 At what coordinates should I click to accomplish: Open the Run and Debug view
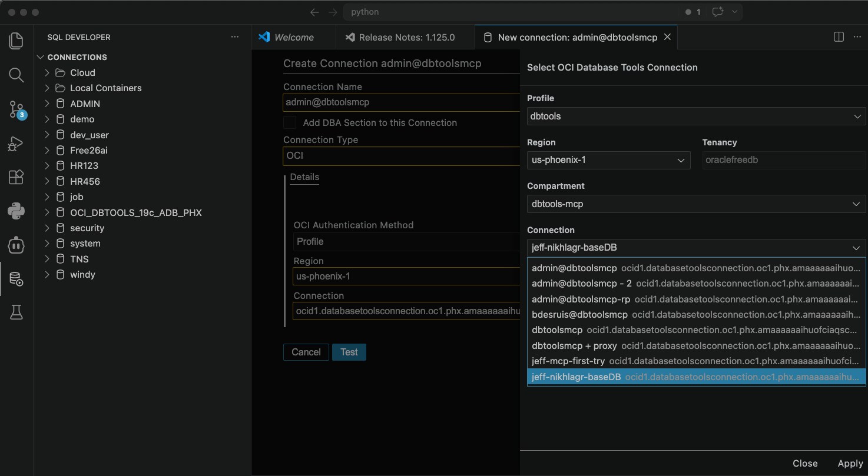pyautogui.click(x=16, y=144)
